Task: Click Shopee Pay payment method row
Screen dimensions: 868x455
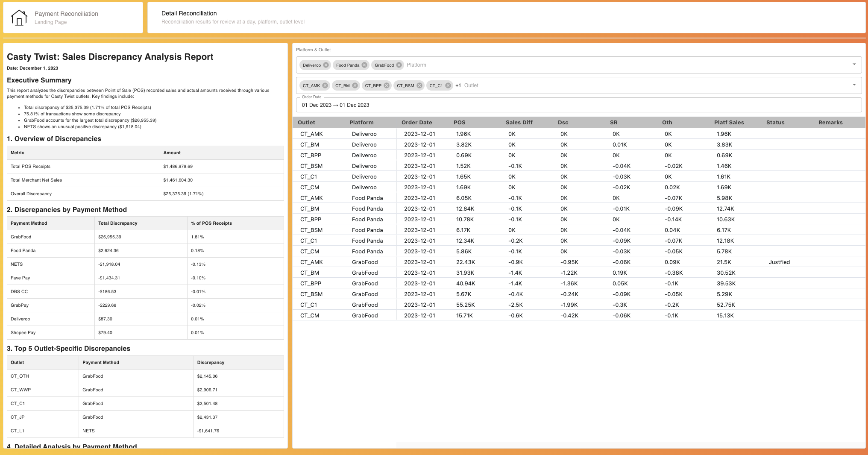Action: (x=145, y=333)
